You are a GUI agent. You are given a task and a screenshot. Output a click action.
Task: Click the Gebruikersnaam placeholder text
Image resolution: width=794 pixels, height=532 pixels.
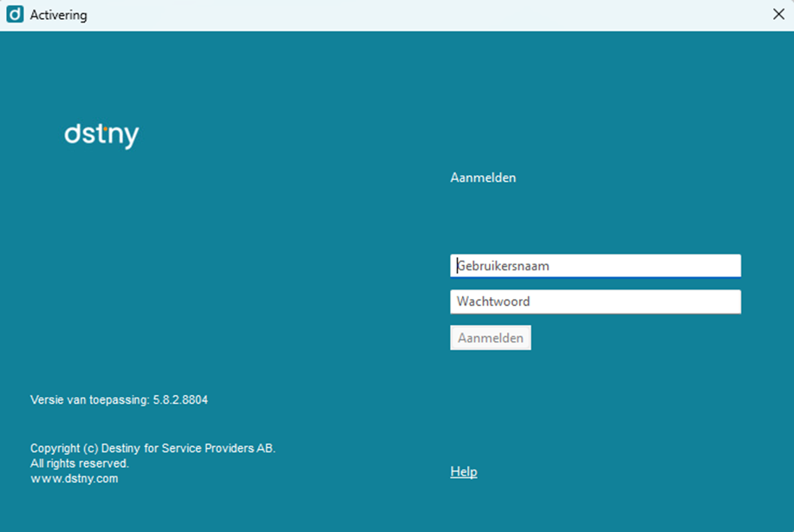pos(503,266)
